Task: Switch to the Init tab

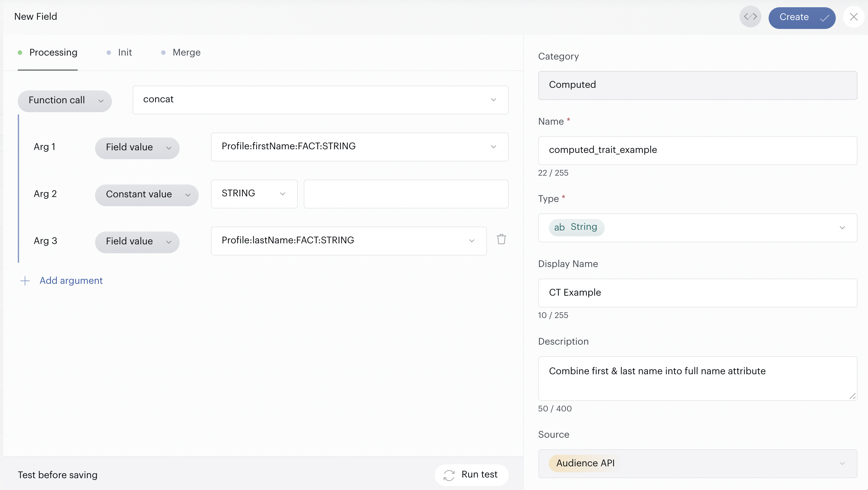Action: click(x=119, y=53)
